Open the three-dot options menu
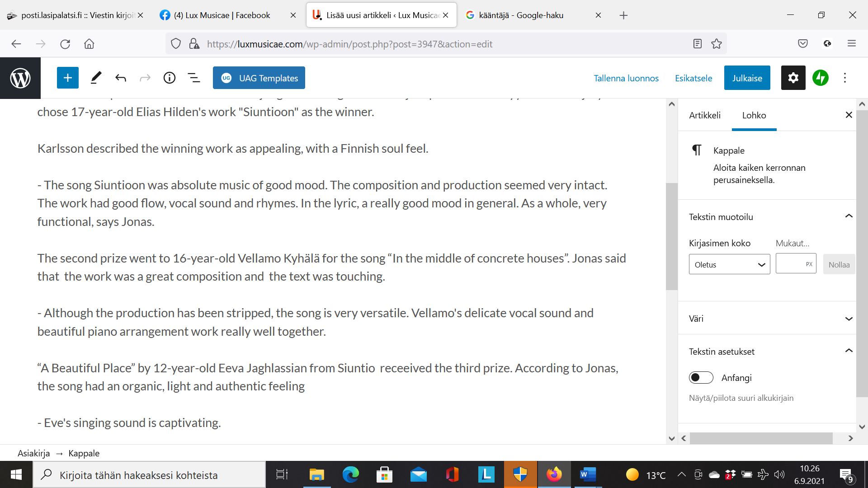Image resolution: width=868 pixels, height=488 pixels. pos(844,78)
